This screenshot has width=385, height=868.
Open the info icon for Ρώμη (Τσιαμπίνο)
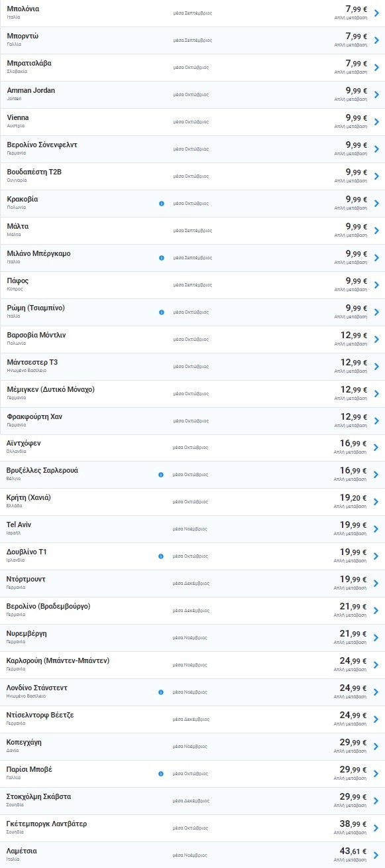coord(161,312)
